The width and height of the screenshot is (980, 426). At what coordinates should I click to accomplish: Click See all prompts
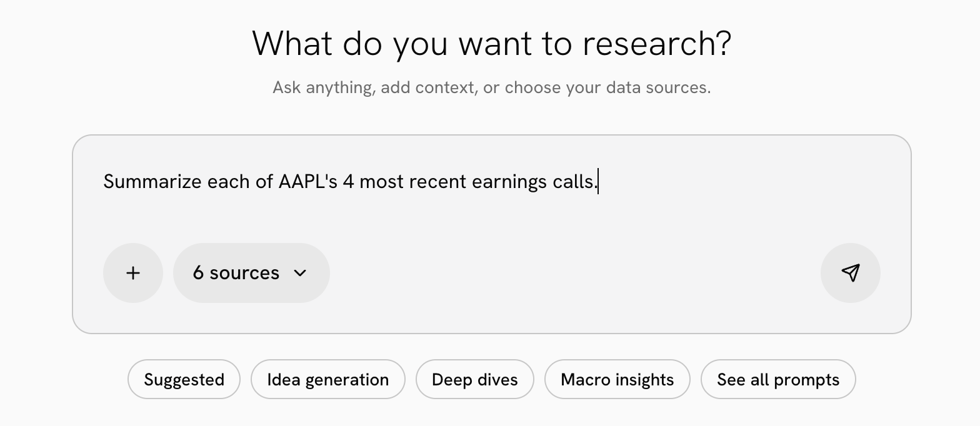(778, 379)
